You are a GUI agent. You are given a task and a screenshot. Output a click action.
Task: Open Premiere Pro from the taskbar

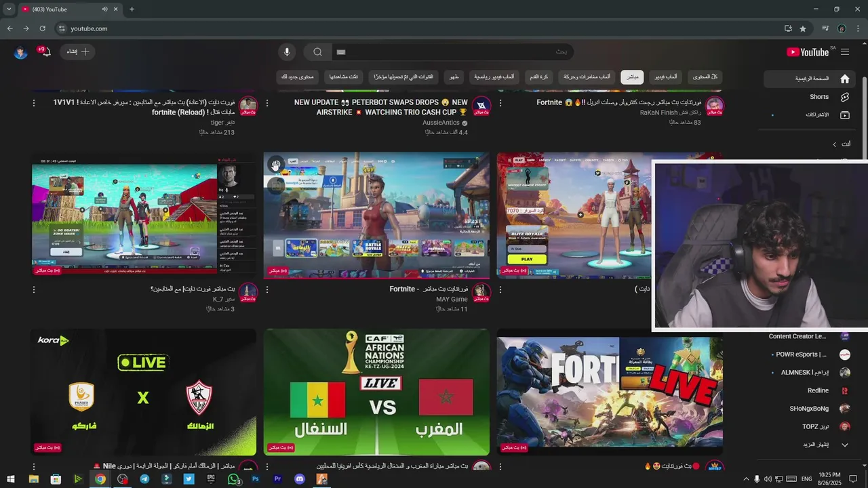[277, 479]
